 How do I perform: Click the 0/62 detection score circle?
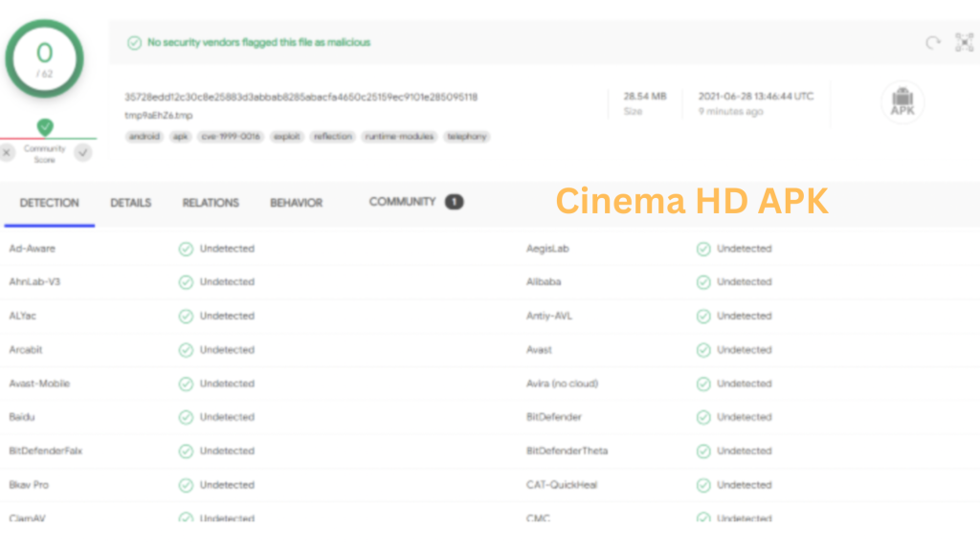point(44,58)
